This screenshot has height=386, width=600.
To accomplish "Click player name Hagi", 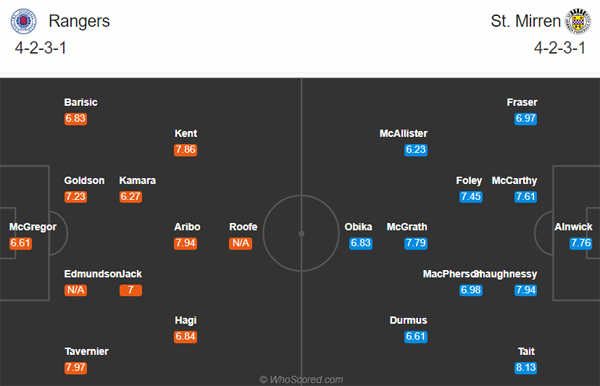I will click(186, 320).
